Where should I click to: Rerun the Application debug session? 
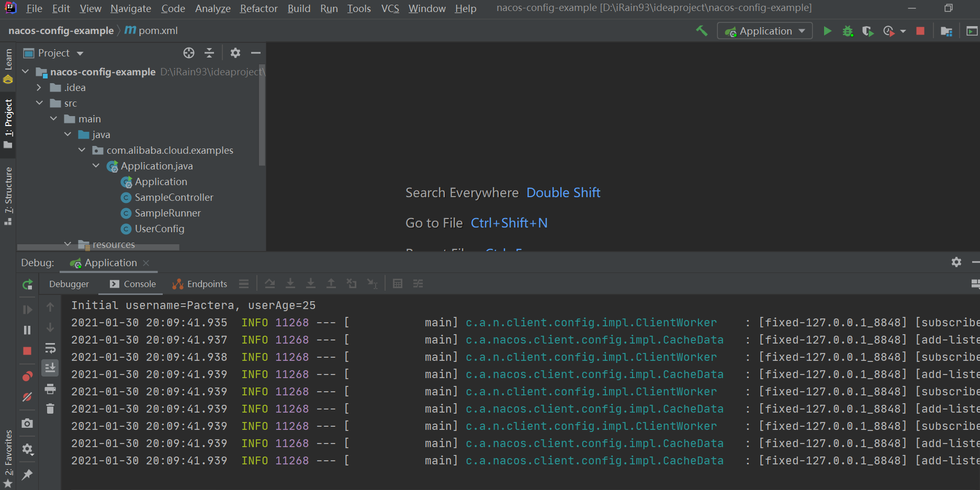pyautogui.click(x=27, y=284)
